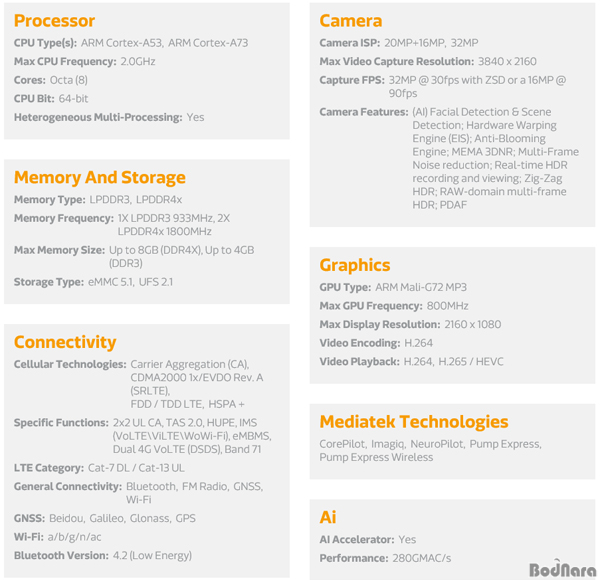This screenshot has width=600, height=580.
Task: Click the Storage Type label
Action: pyautogui.click(x=49, y=282)
